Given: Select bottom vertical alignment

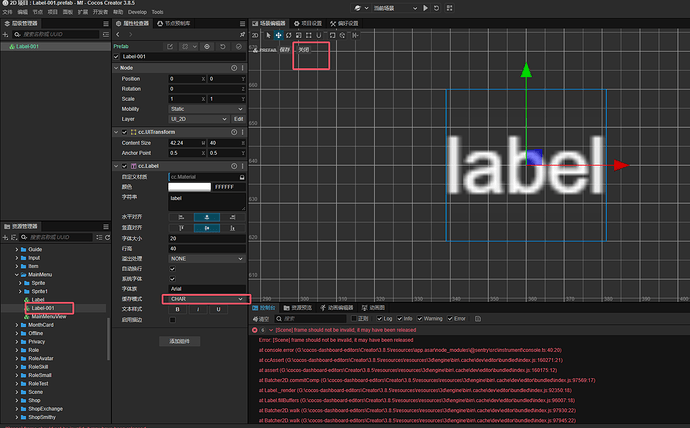Looking at the screenshot, I should 232,228.
